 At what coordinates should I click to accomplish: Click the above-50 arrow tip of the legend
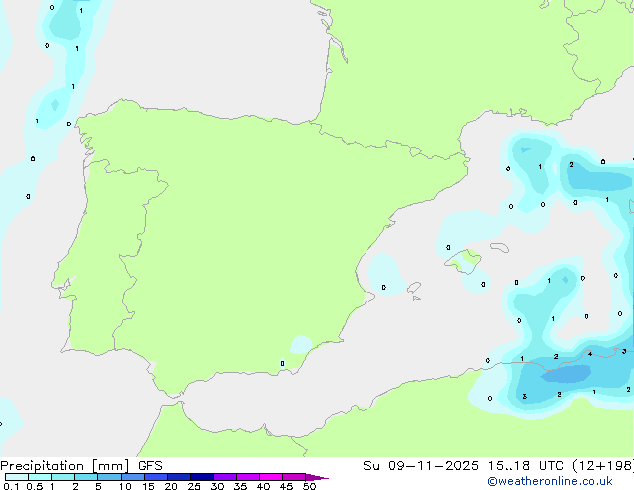tap(317, 477)
